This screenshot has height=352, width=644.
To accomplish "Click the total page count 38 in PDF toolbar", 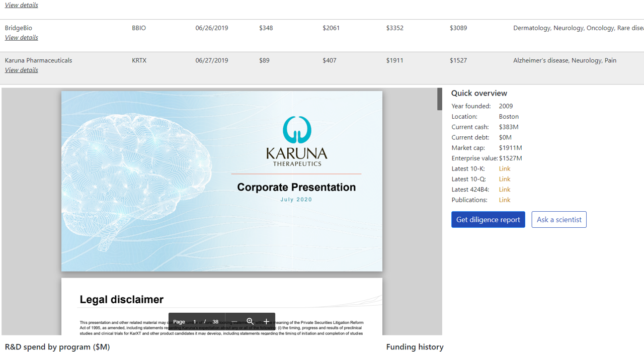I will point(215,322).
